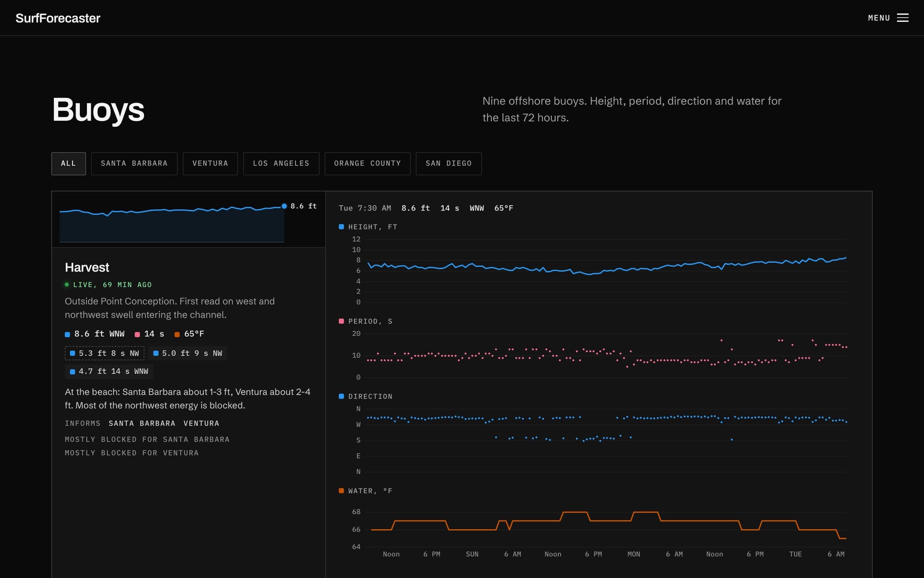This screenshot has height=578, width=924.
Task: Click the pink Period legend square
Action: coord(341,321)
